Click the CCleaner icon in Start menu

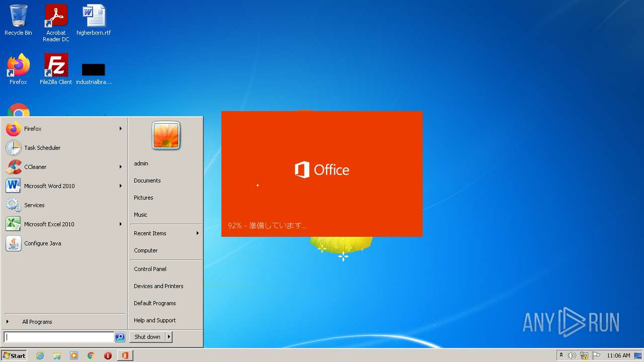pyautogui.click(x=14, y=167)
